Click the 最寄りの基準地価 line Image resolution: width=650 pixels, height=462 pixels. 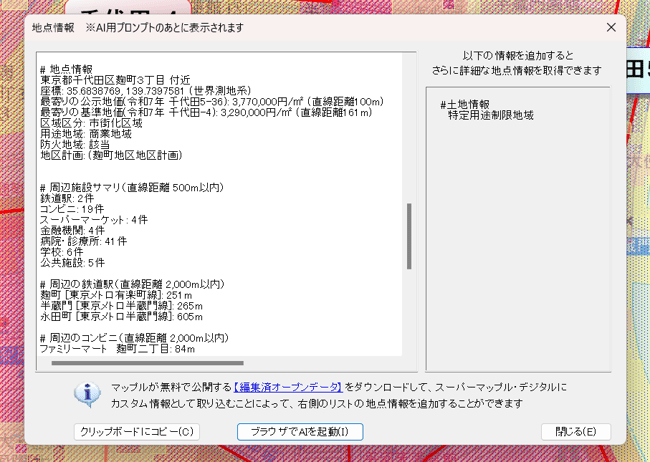click(206, 112)
